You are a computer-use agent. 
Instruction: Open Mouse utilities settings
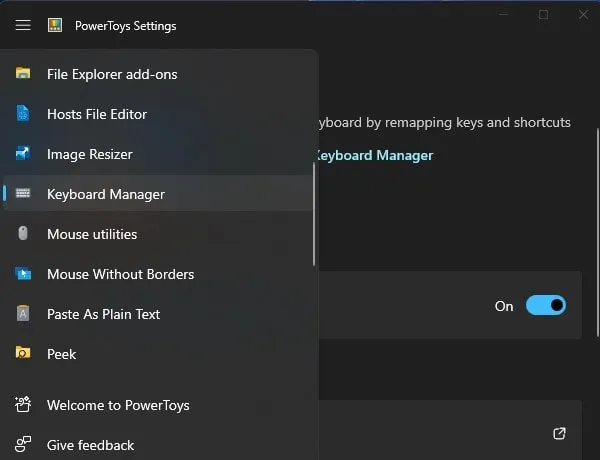(158, 234)
